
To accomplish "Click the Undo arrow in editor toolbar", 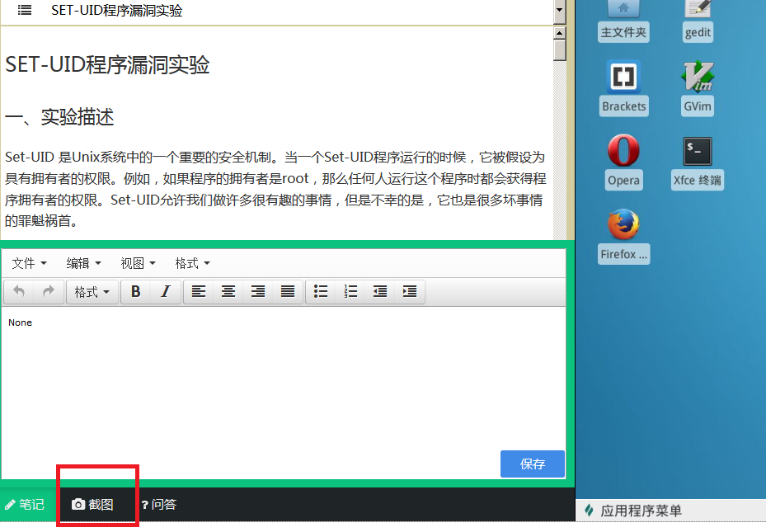I will [19, 292].
